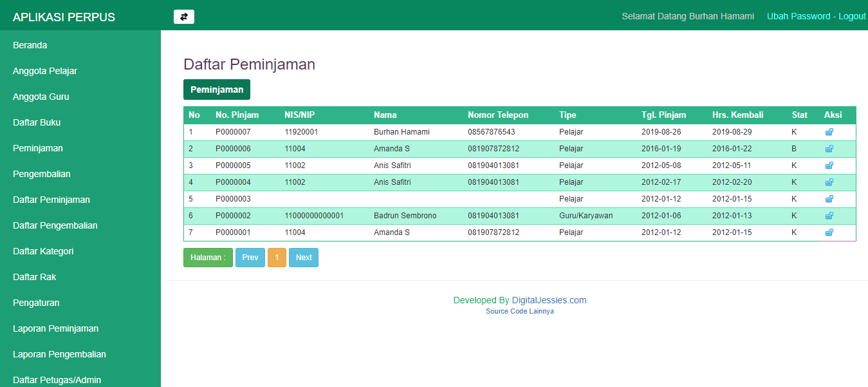The width and height of the screenshot is (868, 387).
Task: Click detail icon for Badrun Sembrono row
Action: tap(829, 215)
